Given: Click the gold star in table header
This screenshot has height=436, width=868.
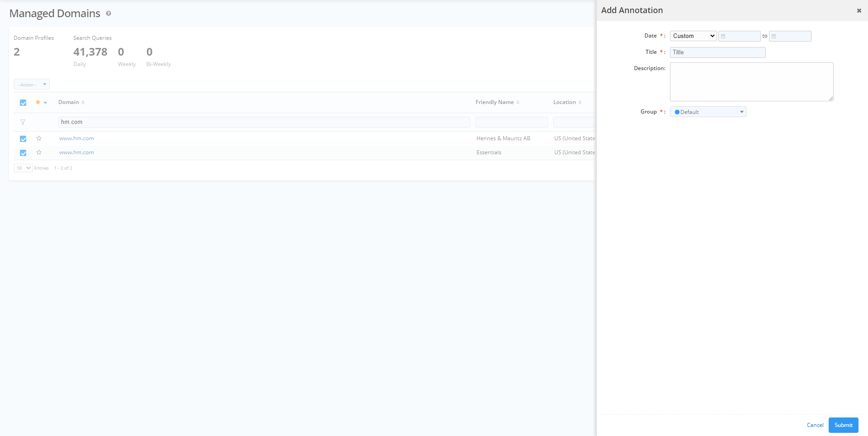Looking at the screenshot, I should (38, 102).
